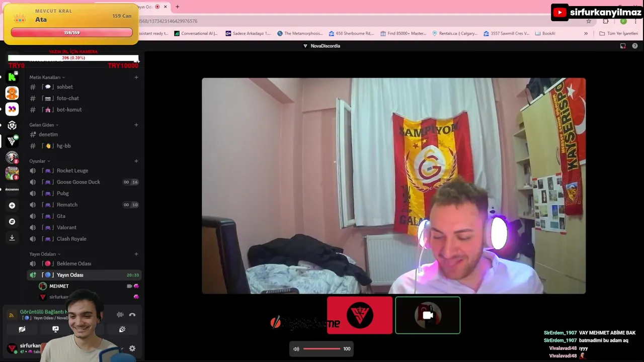Open noise suppression waveform icon
The width and height of the screenshot is (644, 362).
point(120,315)
